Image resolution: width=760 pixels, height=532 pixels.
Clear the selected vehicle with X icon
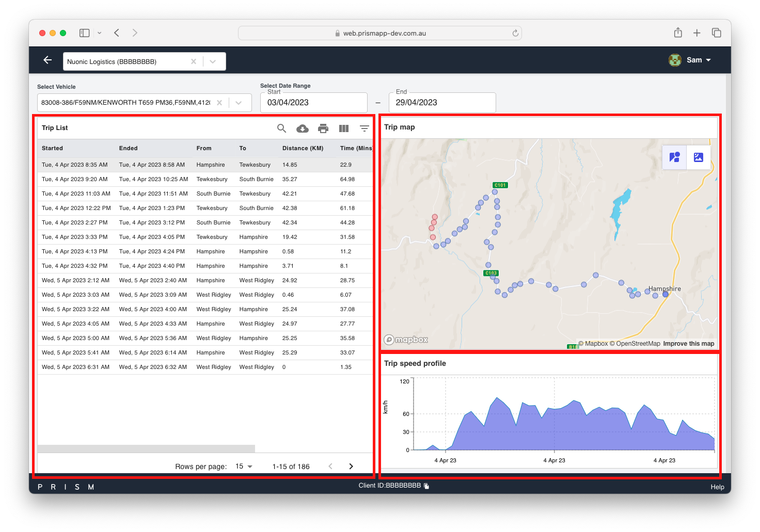[x=219, y=103]
